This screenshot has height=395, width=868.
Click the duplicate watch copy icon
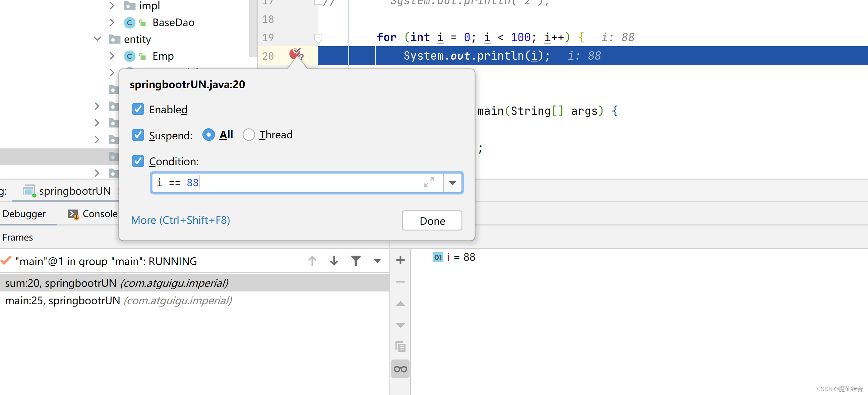tap(400, 347)
